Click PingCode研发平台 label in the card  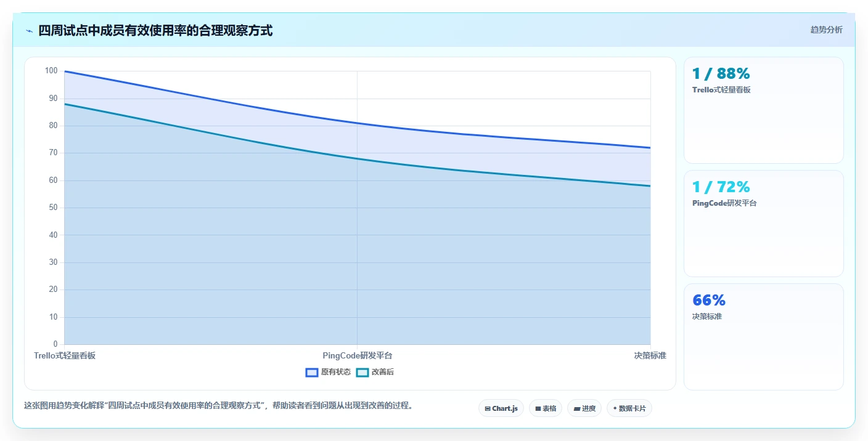[724, 203]
